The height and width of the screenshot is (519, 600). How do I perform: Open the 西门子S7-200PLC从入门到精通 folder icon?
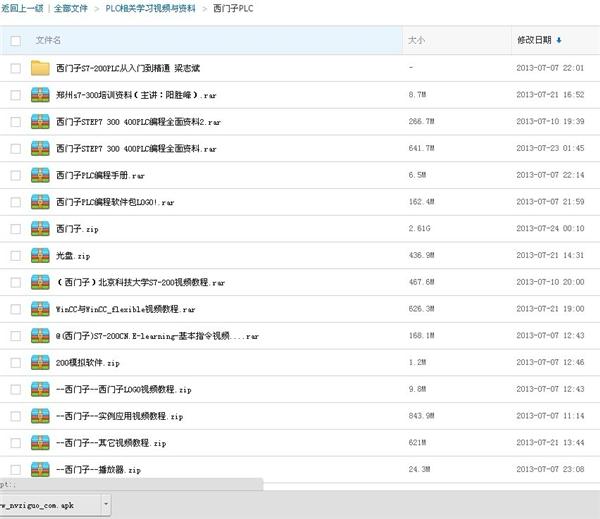pyautogui.click(x=40, y=68)
